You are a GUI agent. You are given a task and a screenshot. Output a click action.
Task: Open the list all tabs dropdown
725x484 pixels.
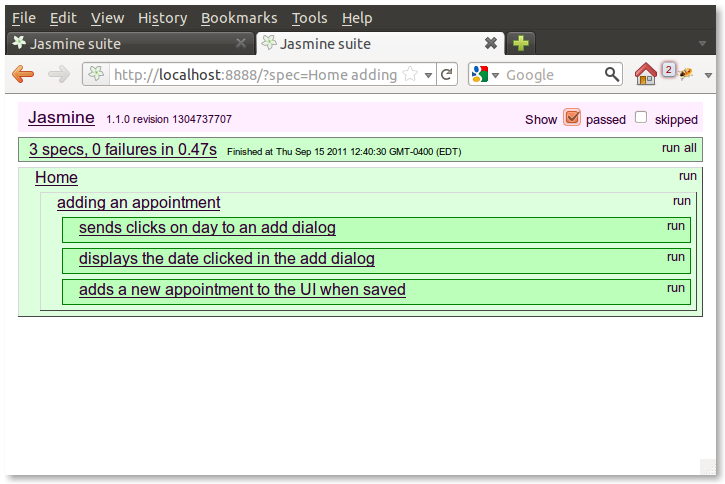click(x=702, y=43)
